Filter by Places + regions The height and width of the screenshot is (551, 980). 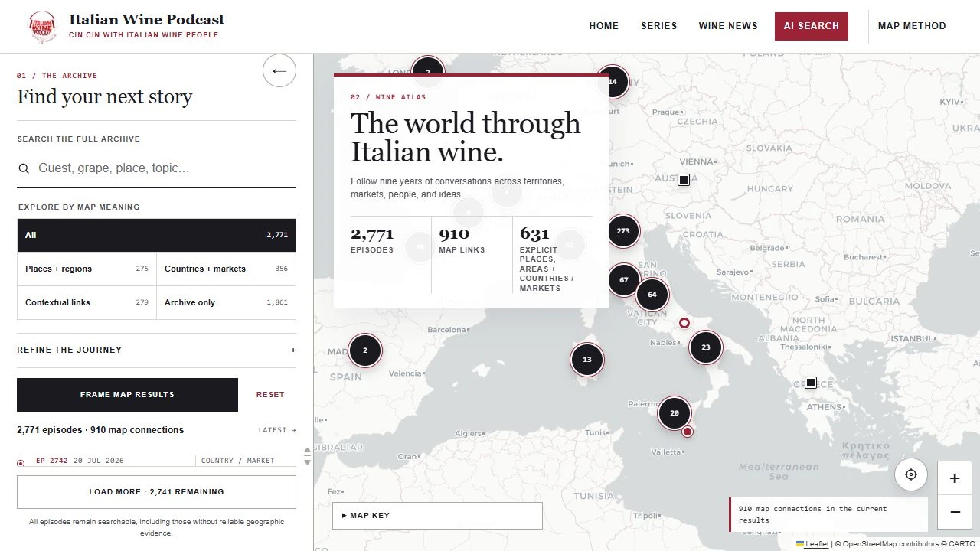point(87,269)
